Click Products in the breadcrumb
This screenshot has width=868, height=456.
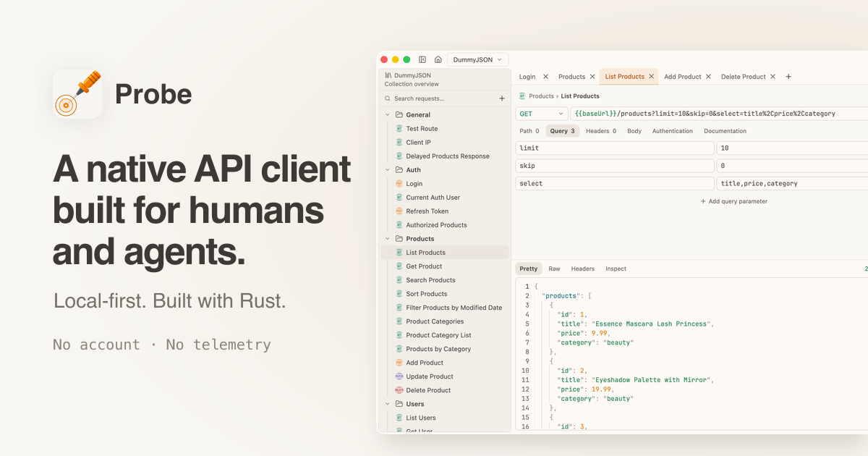point(541,96)
